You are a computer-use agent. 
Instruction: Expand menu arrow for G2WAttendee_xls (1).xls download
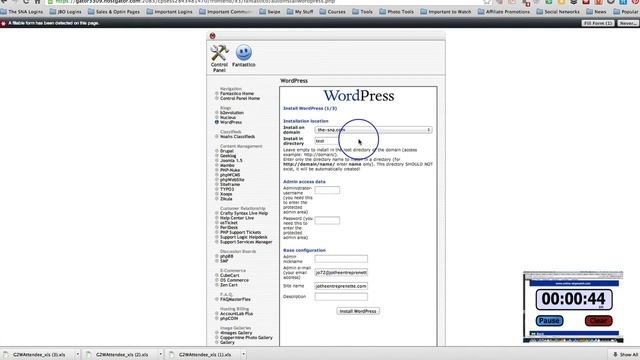click(243, 354)
